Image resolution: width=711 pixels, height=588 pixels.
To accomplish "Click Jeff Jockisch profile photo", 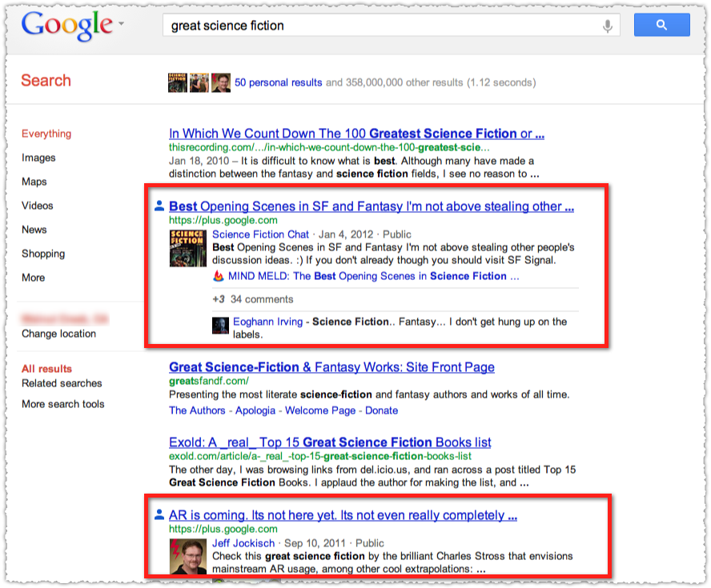I will click(x=187, y=556).
